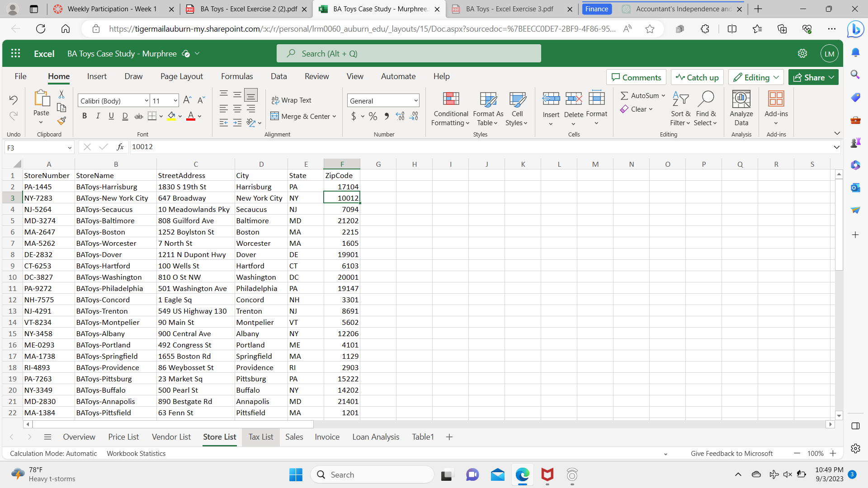Open the Comments pane button
This screenshot has width=868, height=488.
(x=636, y=77)
